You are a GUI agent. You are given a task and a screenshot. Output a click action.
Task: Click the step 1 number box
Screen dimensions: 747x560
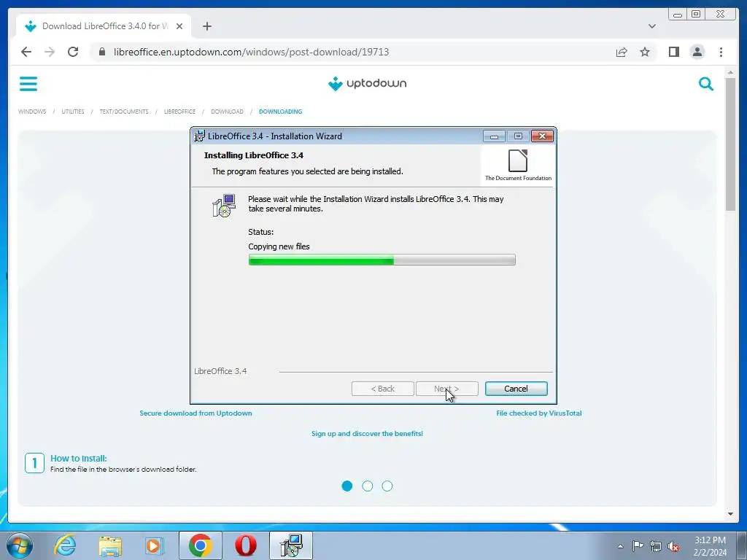coord(34,463)
